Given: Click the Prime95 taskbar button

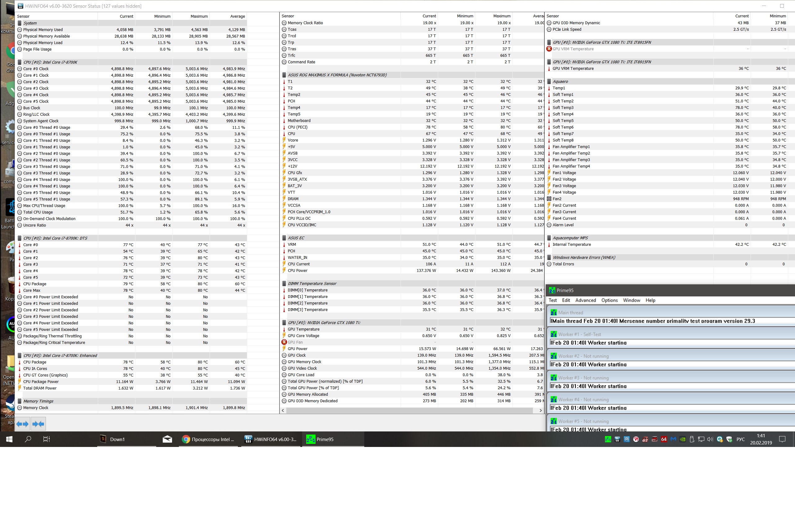Looking at the screenshot, I should (x=333, y=440).
